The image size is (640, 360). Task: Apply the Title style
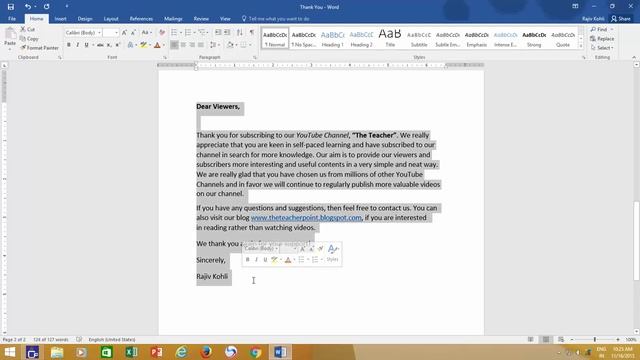[390, 38]
